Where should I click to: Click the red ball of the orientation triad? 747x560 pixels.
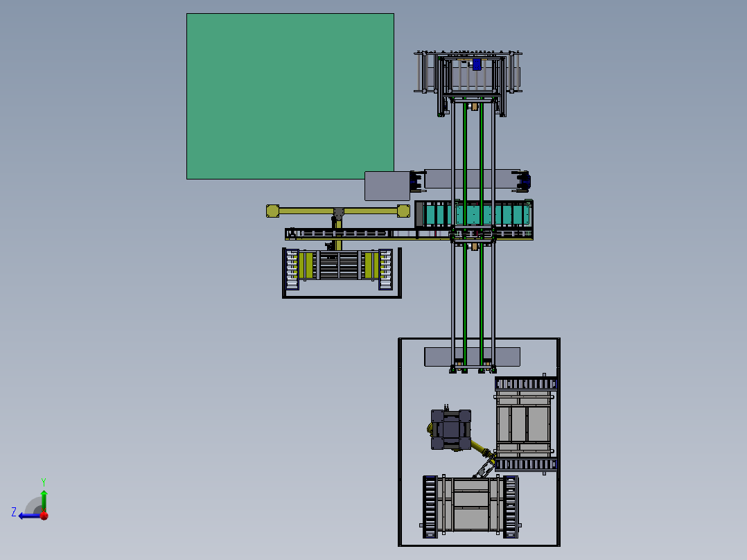(44, 516)
